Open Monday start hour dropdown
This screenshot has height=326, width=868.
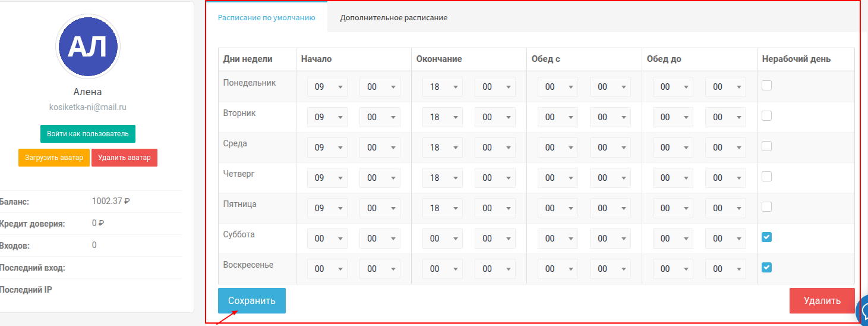pos(327,87)
